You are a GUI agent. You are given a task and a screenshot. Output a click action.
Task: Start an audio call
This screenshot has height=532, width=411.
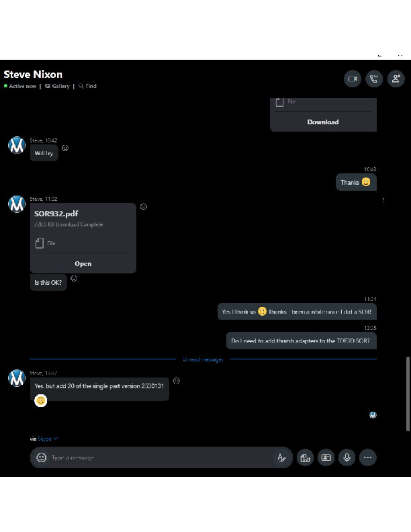(x=374, y=79)
